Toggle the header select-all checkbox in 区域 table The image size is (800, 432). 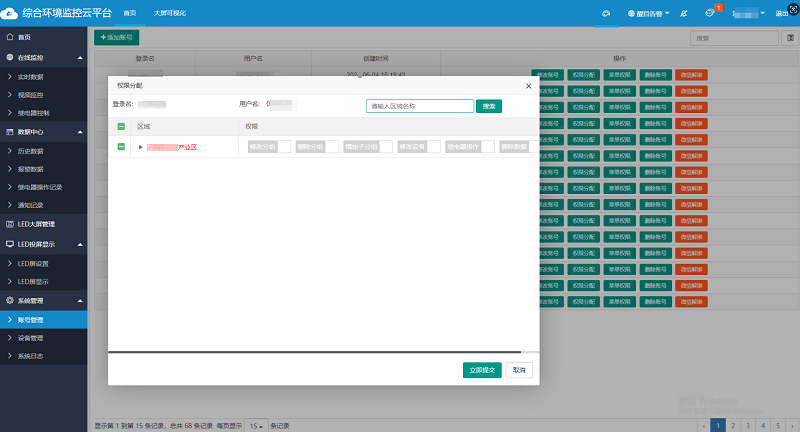click(121, 127)
